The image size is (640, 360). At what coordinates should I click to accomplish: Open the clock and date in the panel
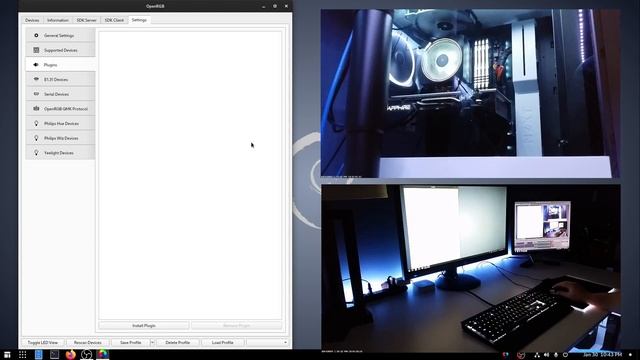tap(602, 355)
